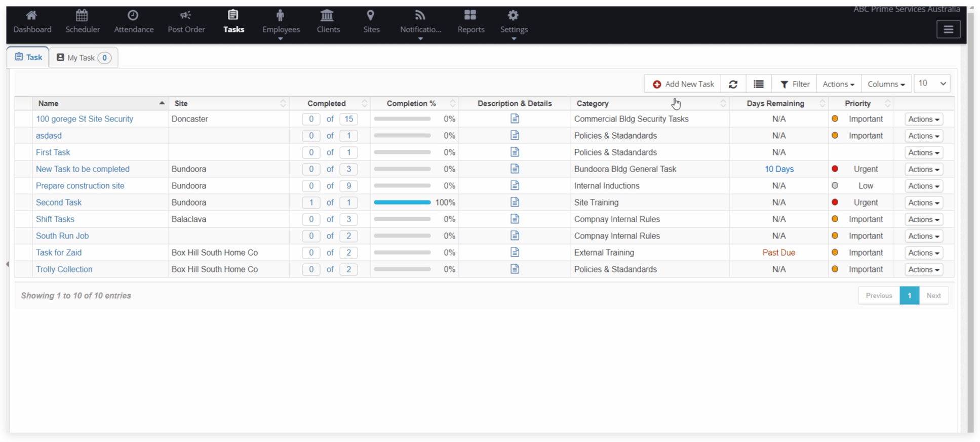Screen dimensions: 980x442
Task: Open the page size dropdown showing 10
Action: pyautogui.click(x=932, y=84)
